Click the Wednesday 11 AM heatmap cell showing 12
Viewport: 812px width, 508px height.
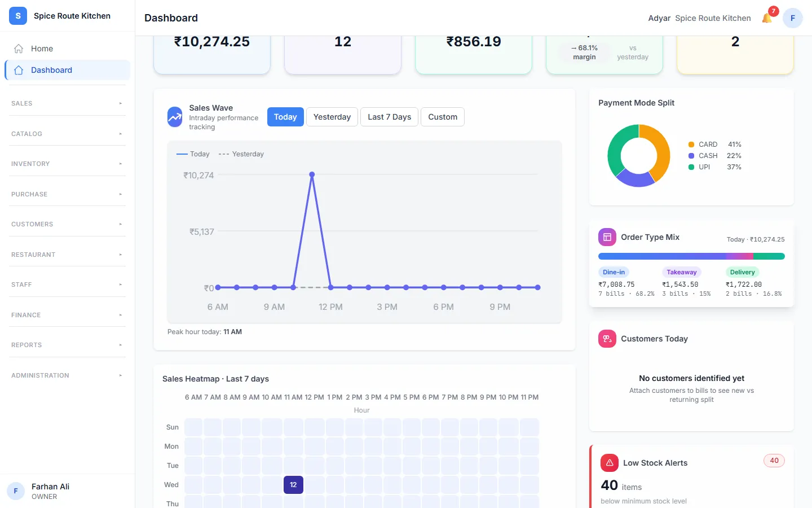[293, 485]
